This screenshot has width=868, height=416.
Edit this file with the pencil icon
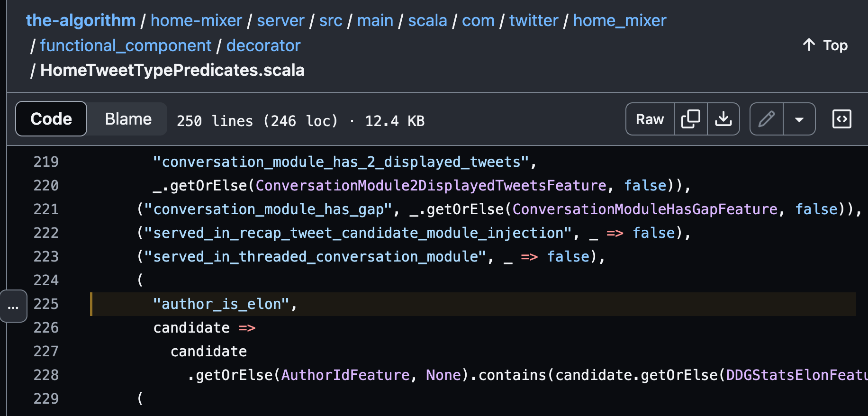[766, 119]
